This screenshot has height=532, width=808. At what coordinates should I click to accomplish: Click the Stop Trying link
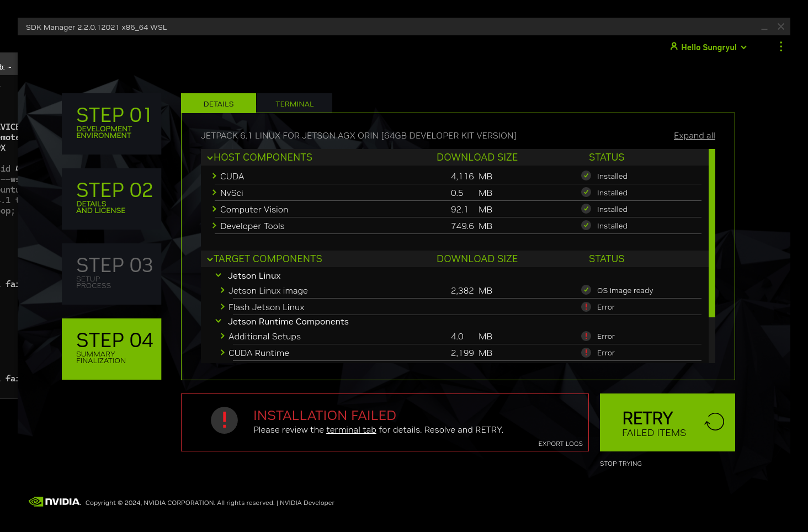[621, 464]
